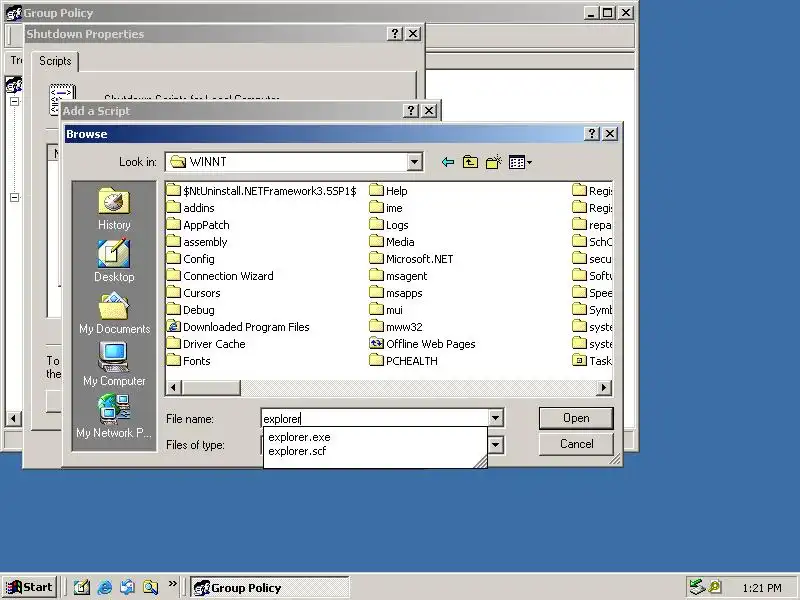
Task: Click the file list right scroll arrow
Action: point(604,388)
